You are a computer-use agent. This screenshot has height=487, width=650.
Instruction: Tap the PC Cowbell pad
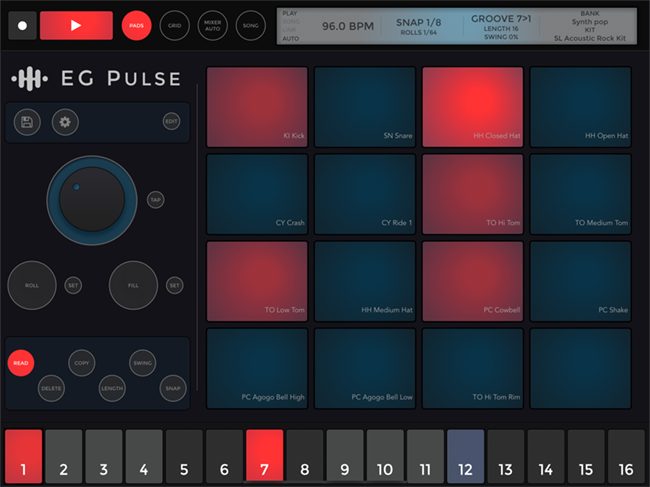[x=472, y=281]
